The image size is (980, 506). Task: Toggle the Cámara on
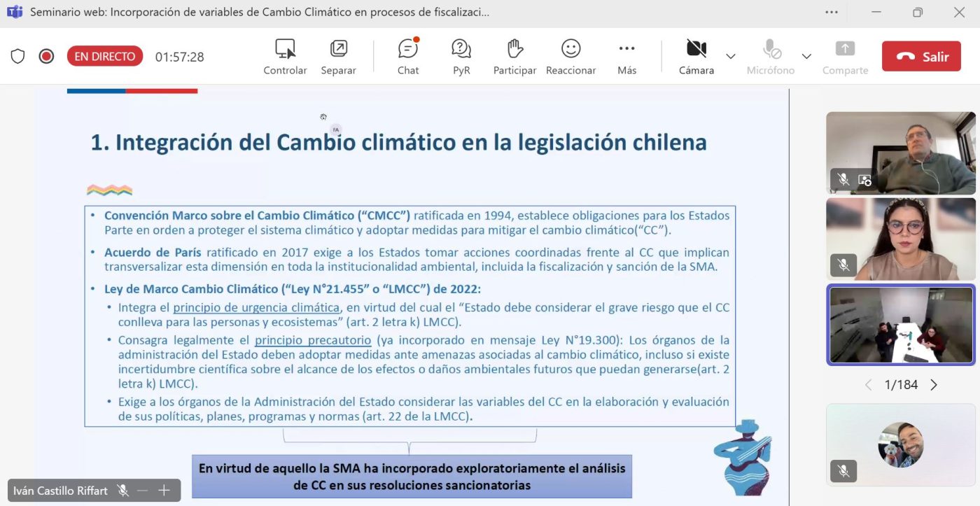696,57
